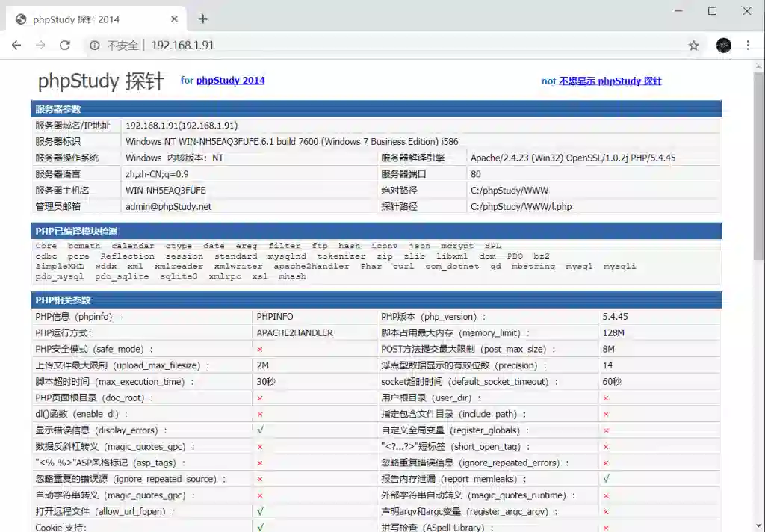The width and height of the screenshot is (765, 532).
Task: Open the Chrome three-dot menu
Action: [748, 46]
